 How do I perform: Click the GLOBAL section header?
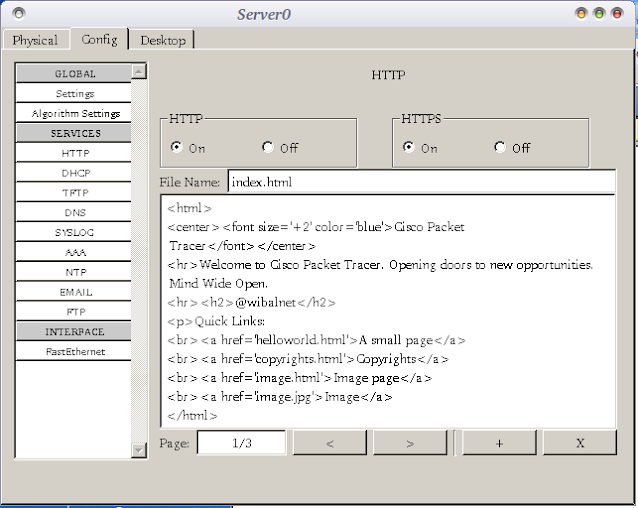click(74, 74)
